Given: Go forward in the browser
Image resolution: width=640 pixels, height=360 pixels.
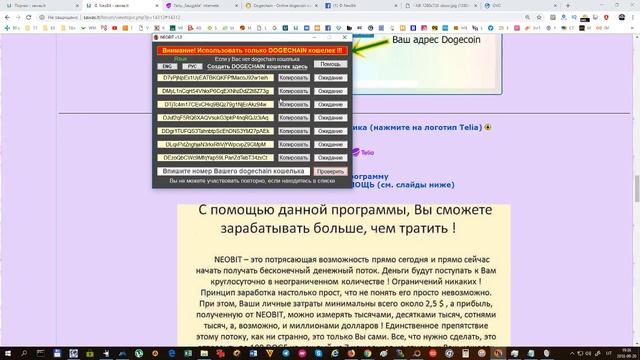Looking at the screenshot, I should (18, 18).
